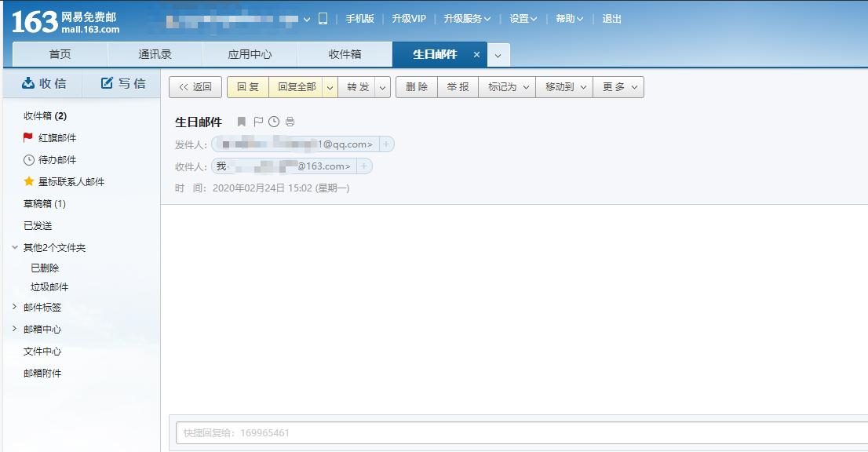Open the 垃圾邮件 spam folder

[49, 286]
